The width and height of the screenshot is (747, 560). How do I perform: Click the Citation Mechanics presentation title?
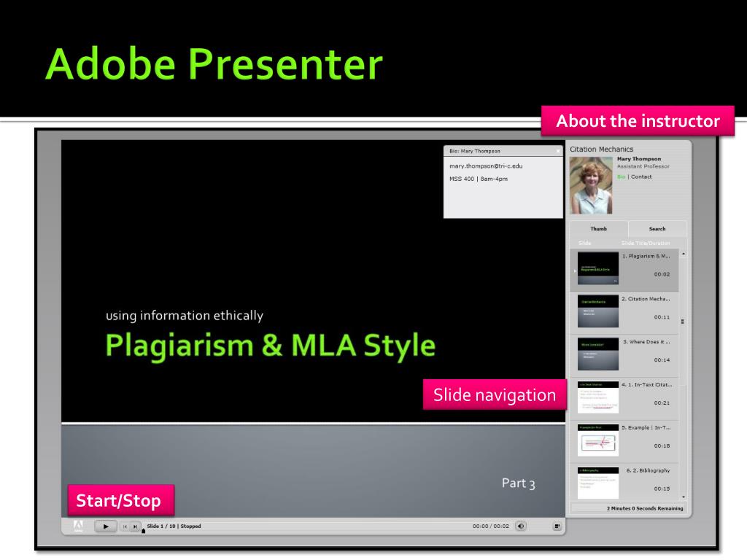tap(602, 149)
